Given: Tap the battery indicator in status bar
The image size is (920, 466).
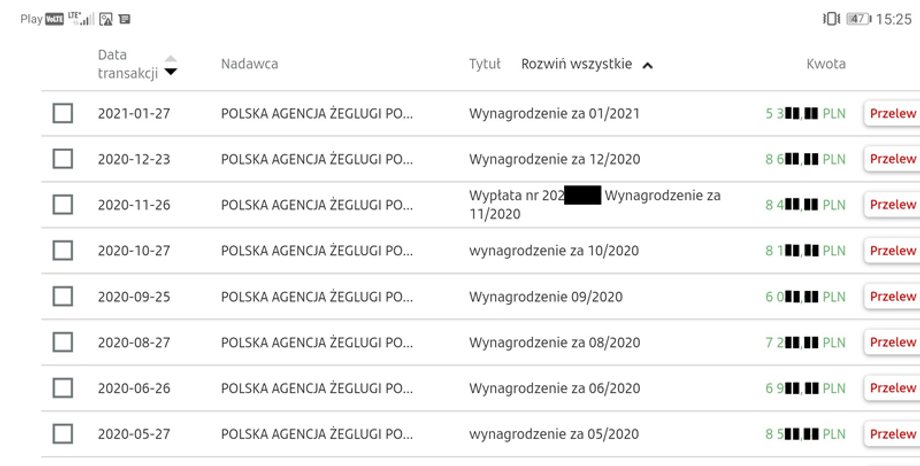Looking at the screenshot, I should click(858, 19).
